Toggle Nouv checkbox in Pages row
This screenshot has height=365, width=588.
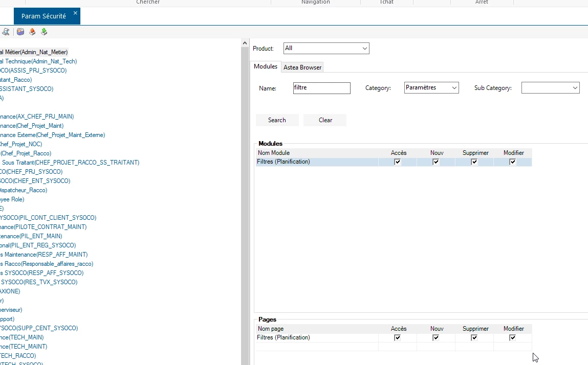point(436,337)
